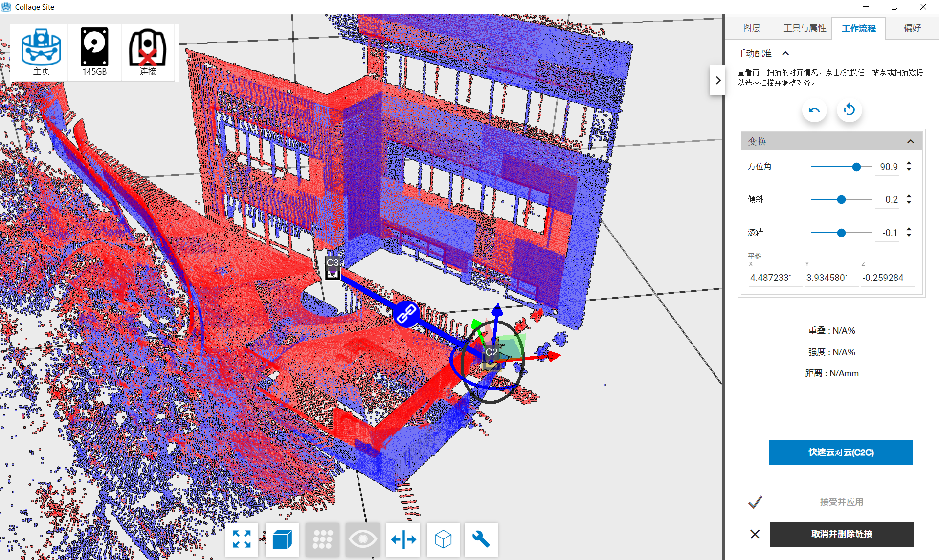
Task: Collapse the 手动配准 section chevron
Action: 785,53
